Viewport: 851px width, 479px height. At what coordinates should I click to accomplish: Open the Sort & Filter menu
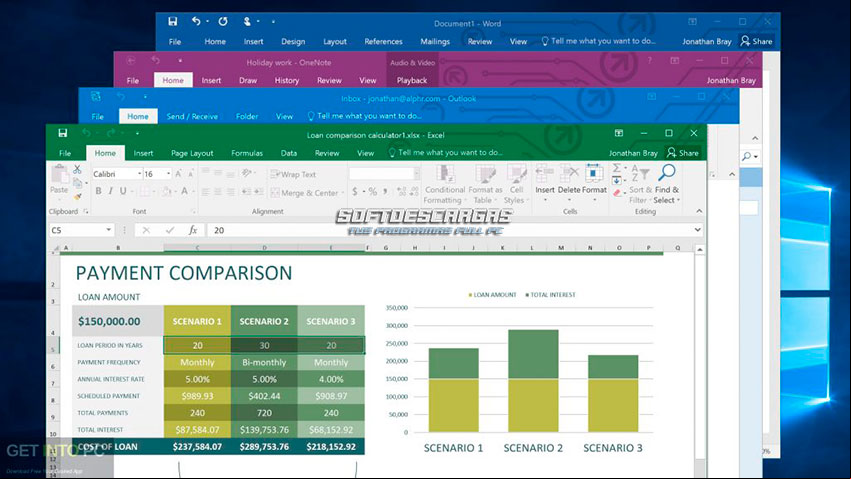(640, 185)
